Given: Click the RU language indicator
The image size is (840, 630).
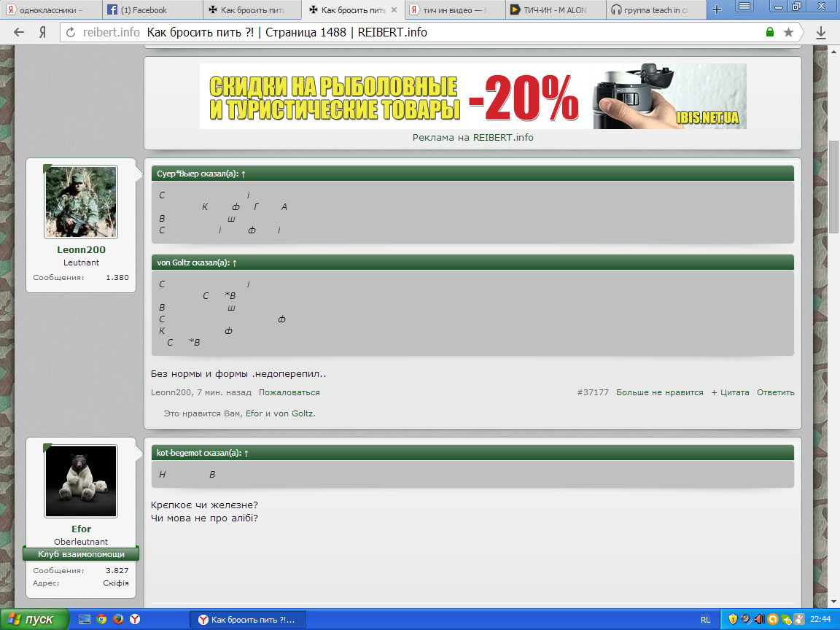Looking at the screenshot, I should (705, 620).
